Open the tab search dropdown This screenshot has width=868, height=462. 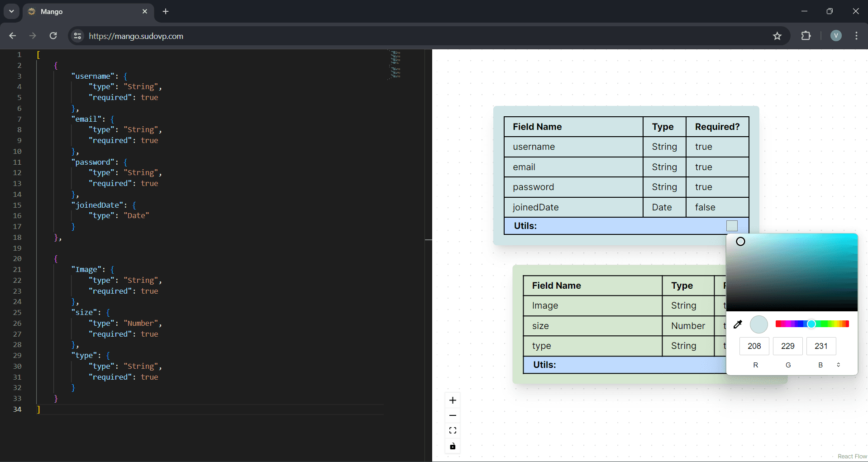11,11
